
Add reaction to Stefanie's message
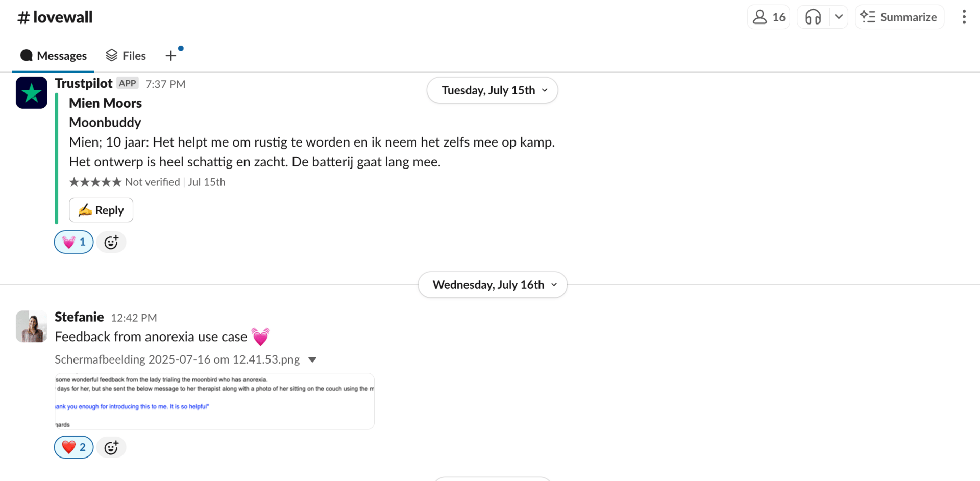click(x=111, y=447)
